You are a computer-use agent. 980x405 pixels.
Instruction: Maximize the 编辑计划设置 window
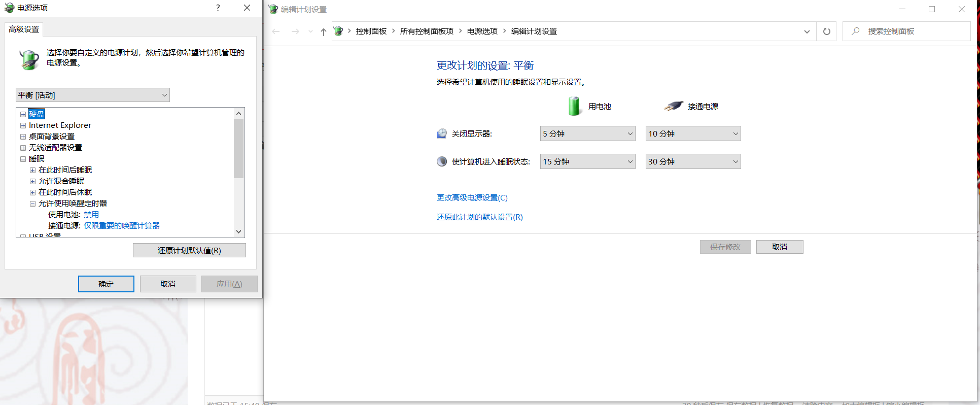932,9
